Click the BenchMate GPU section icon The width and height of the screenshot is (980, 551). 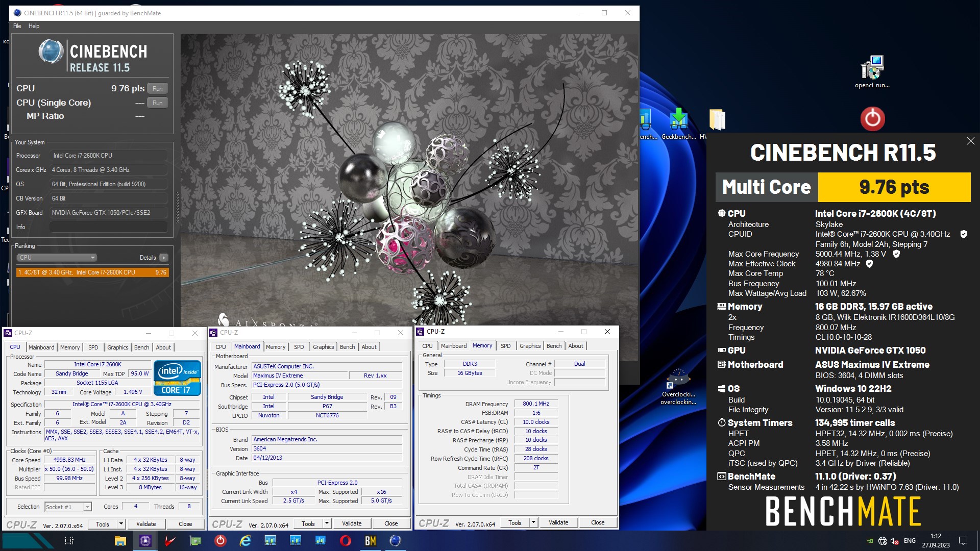[721, 350]
